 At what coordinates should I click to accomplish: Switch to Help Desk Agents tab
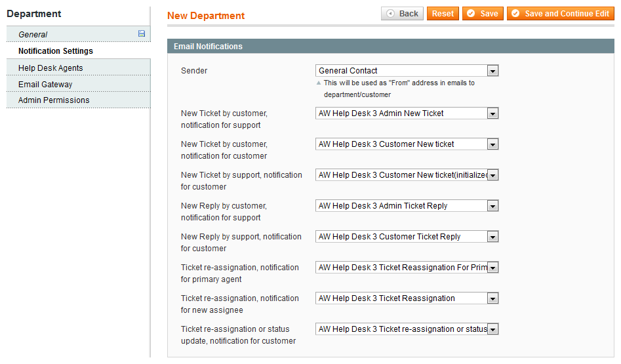tap(50, 68)
